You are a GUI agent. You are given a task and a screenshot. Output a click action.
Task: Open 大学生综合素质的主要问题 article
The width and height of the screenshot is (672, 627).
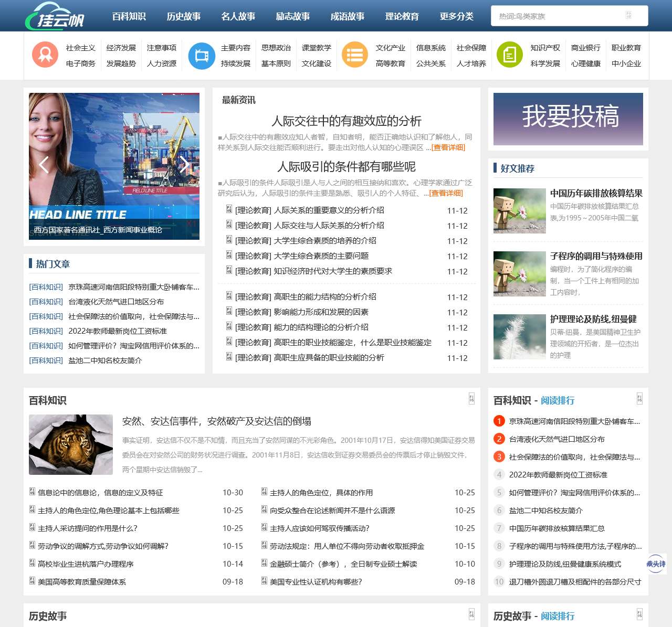[321, 256]
